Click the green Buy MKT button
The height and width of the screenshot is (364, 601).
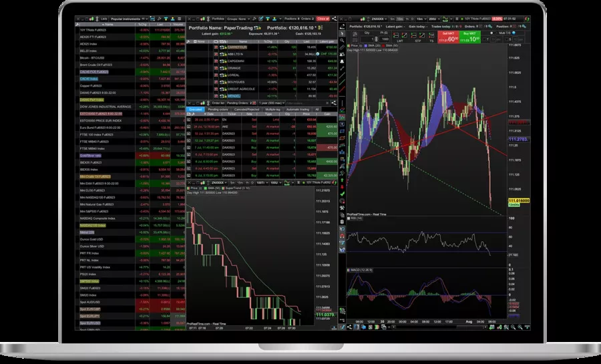click(x=470, y=37)
